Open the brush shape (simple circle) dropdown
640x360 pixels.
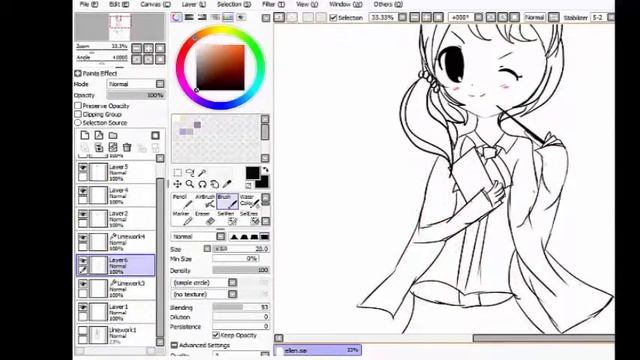(x=204, y=282)
